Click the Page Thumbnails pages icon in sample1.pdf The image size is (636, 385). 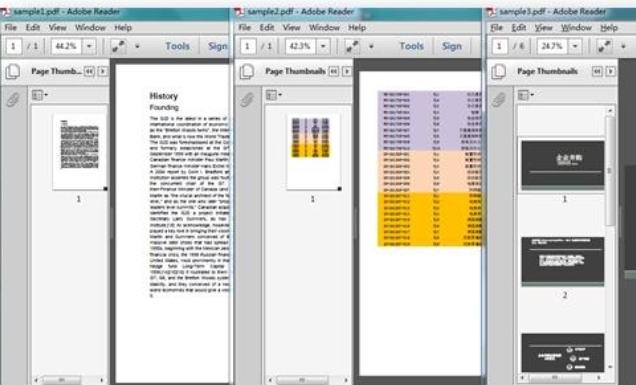click(x=13, y=71)
